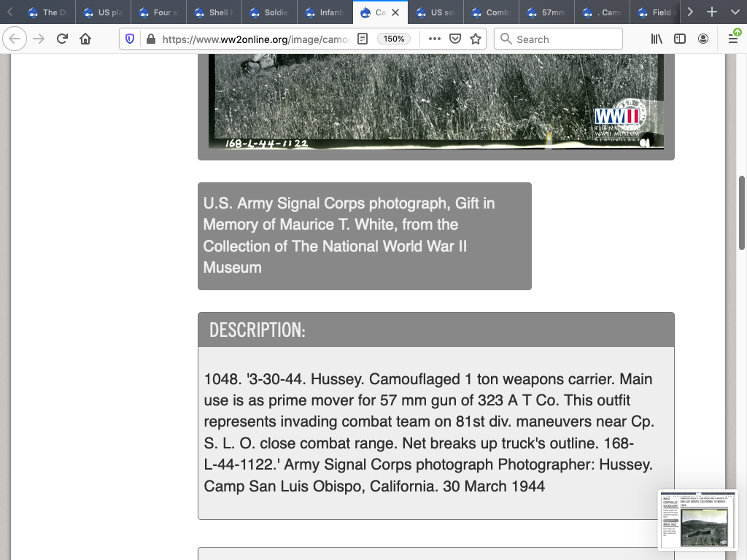Open the Firefox hamburger menu
This screenshot has width=747, height=560.
733,39
